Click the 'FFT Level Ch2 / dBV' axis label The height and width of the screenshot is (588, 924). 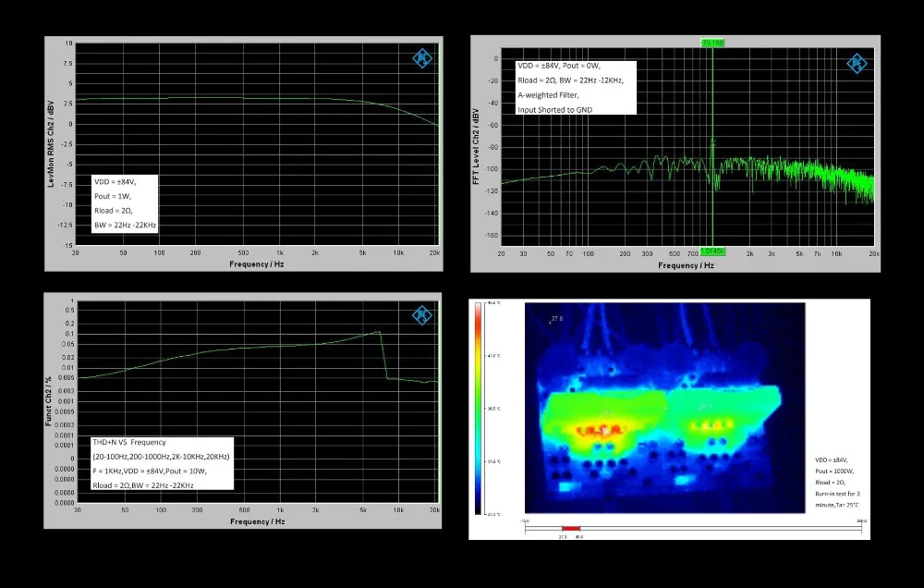pos(476,146)
